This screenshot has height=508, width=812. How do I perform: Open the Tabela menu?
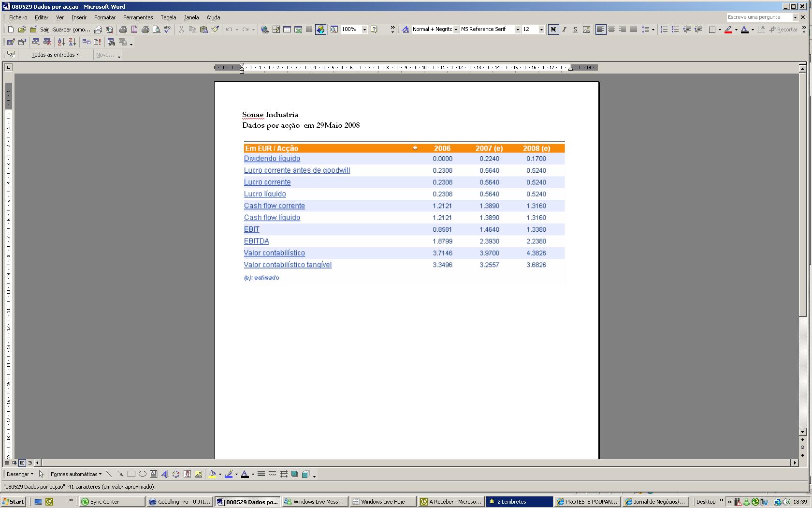tap(168, 17)
